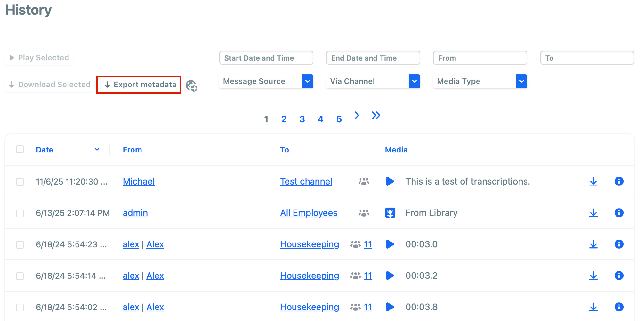Select the 11/6/25 11:20:30 row checkbox

[20, 182]
